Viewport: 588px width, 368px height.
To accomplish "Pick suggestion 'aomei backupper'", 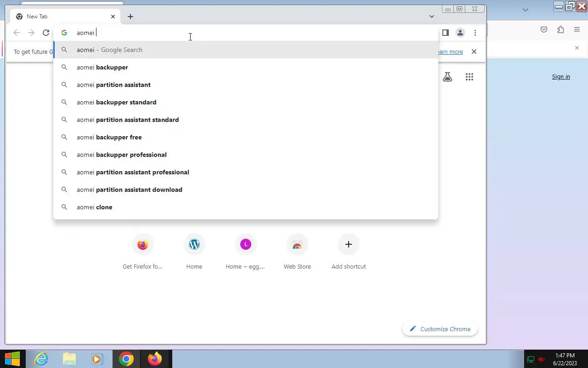I will 246,67.
